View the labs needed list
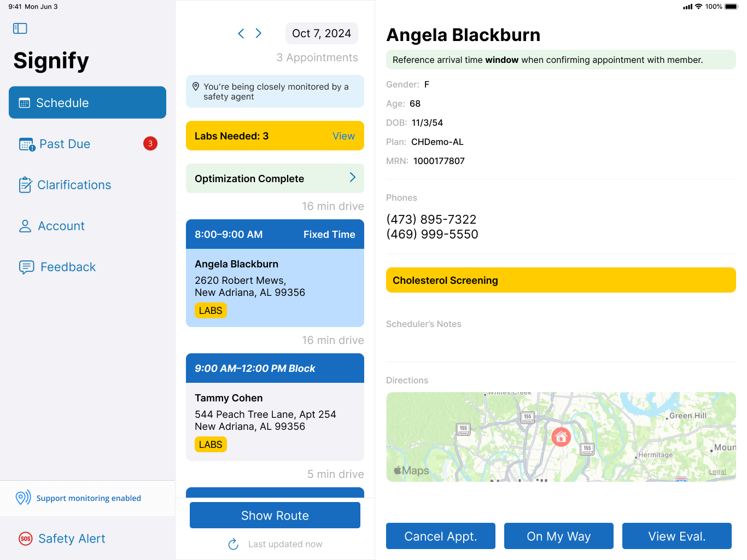Viewport: 747px width, 560px height. [x=343, y=136]
